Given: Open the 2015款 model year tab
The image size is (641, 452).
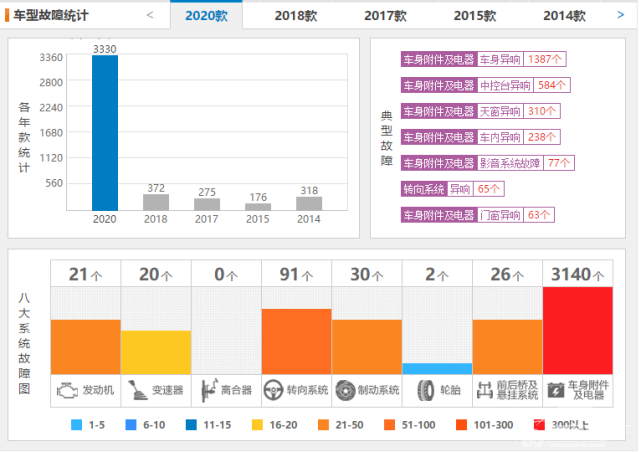Looking at the screenshot, I should (474, 16).
